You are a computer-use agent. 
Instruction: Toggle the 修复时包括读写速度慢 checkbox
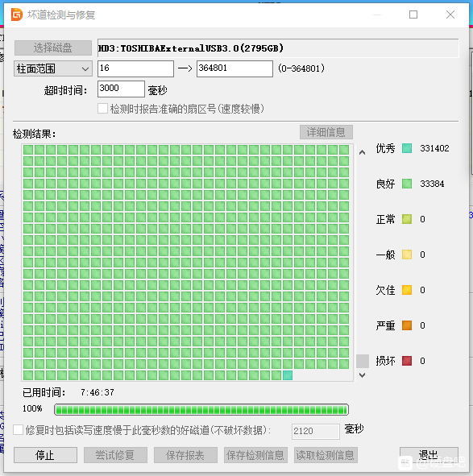pyautogui.click(x=19, y=430)
